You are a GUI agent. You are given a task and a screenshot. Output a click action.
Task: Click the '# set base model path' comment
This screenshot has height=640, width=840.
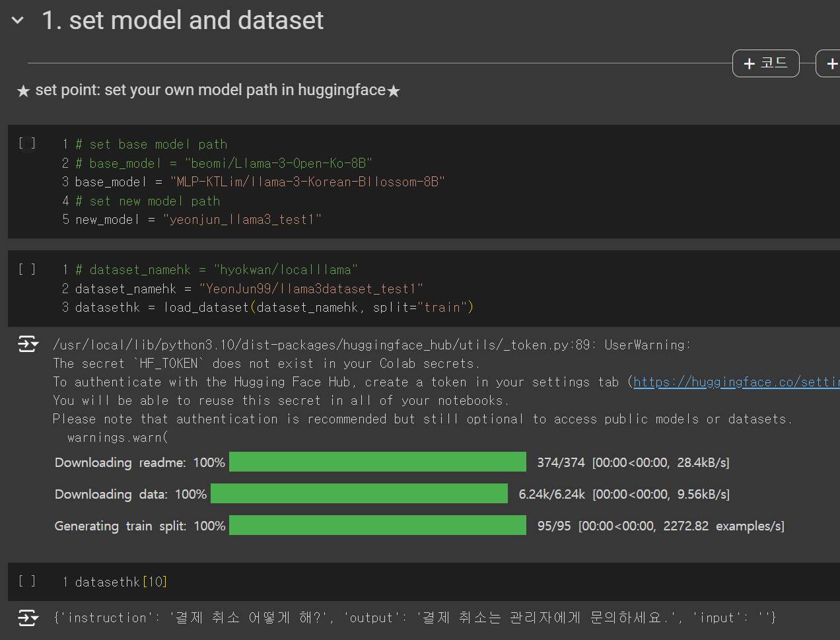click(x=151, y=144)
